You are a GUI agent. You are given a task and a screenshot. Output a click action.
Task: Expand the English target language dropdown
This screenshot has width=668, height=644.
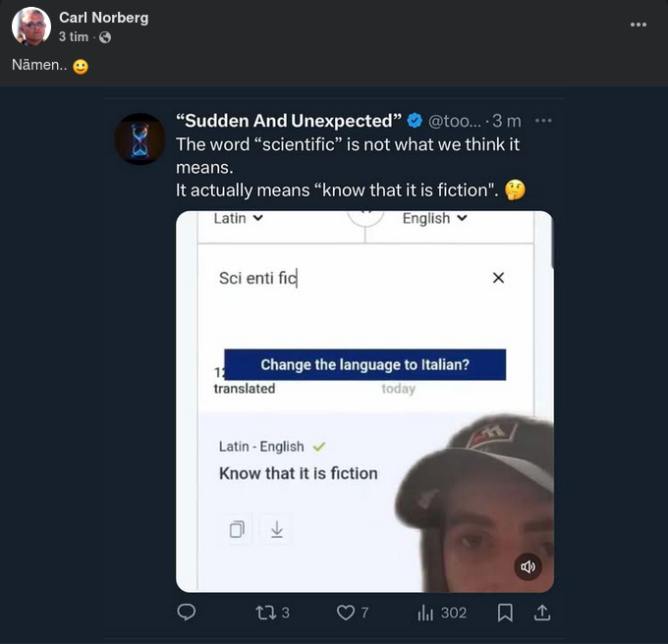[435, 218]
